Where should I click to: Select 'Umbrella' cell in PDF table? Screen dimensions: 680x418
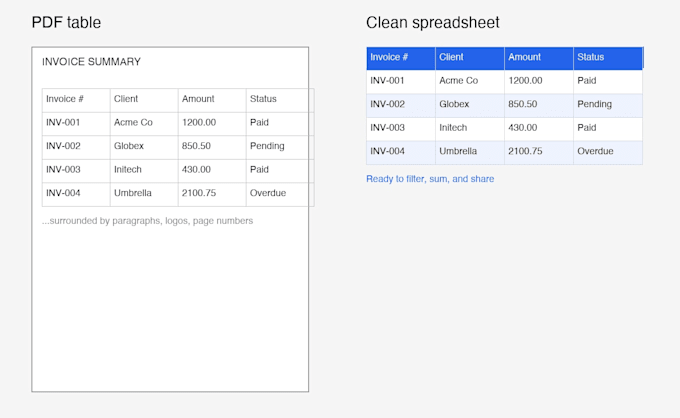tap(144, 194)
